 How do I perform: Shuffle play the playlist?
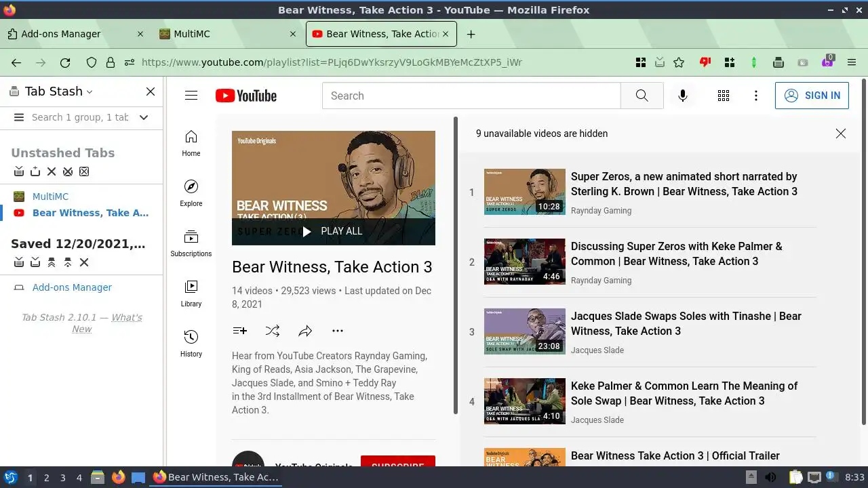click(273, 331)
